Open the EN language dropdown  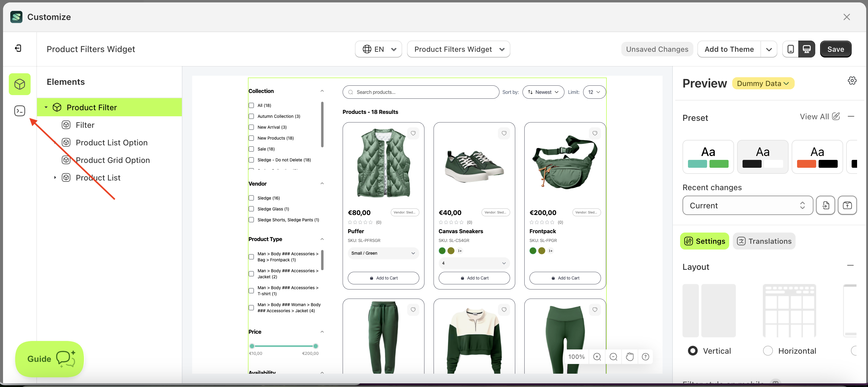click(379, 49)
